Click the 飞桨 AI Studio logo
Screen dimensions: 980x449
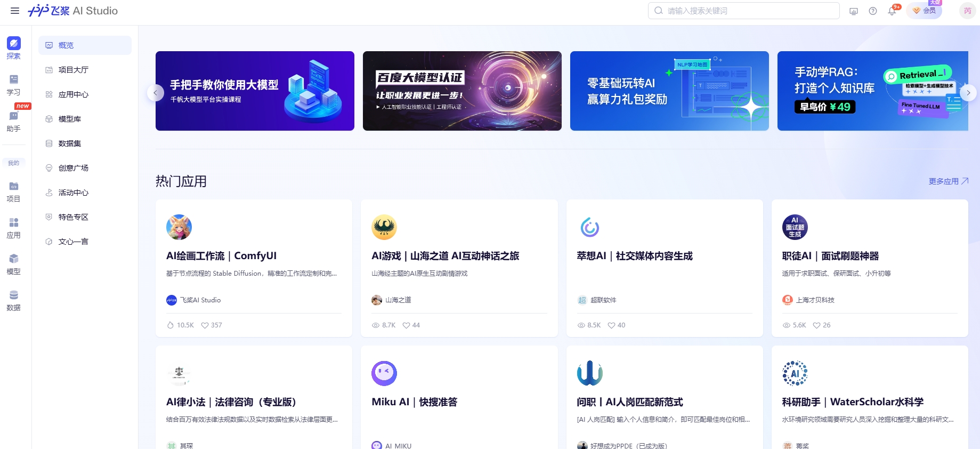72,11
